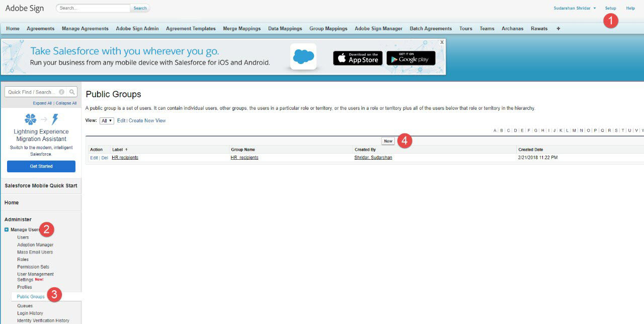Sort by Created By column
Screen dimensions: 644x324
[365, 150]
